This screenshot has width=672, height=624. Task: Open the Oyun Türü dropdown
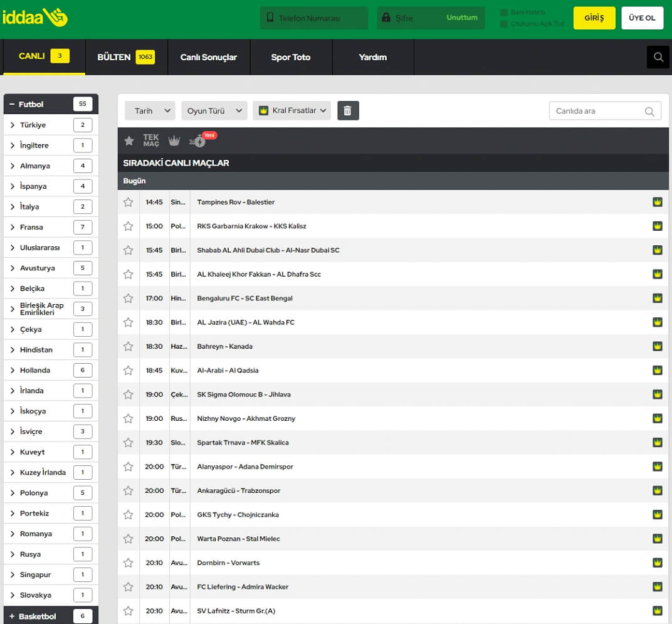pyautogui.click(x=214, y=110)
